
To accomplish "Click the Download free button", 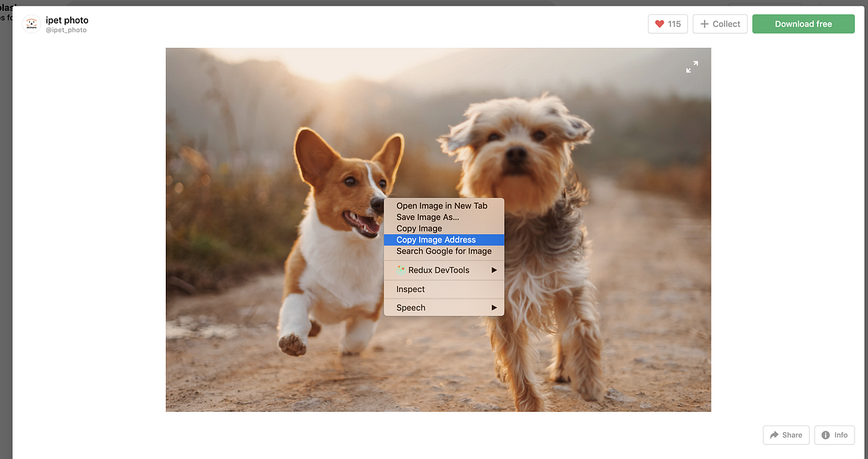I will [803, 24].
